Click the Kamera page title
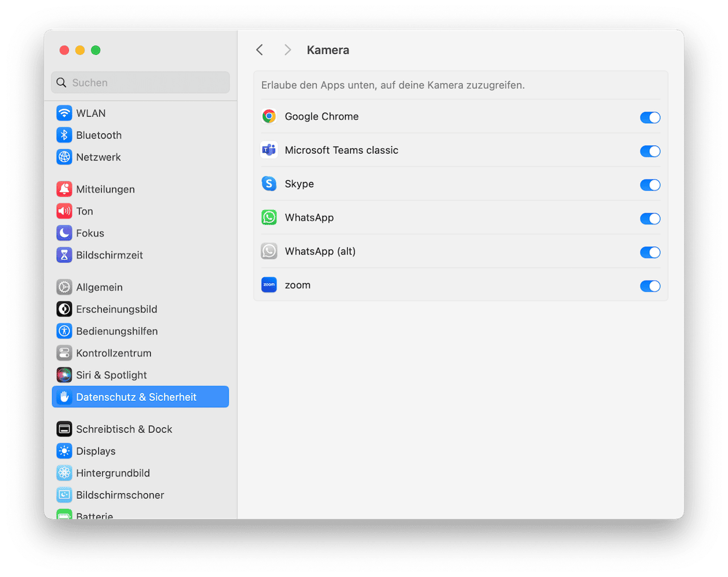 point(328,50)
